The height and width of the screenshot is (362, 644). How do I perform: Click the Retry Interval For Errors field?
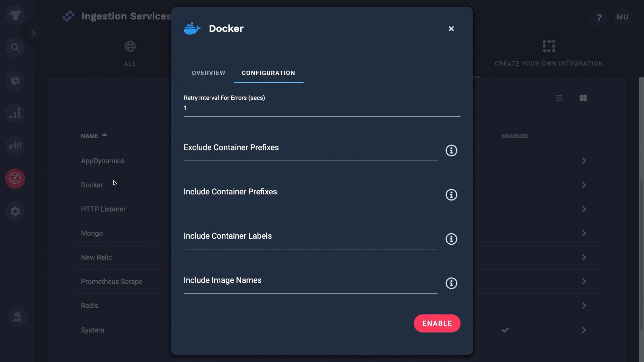322,108
